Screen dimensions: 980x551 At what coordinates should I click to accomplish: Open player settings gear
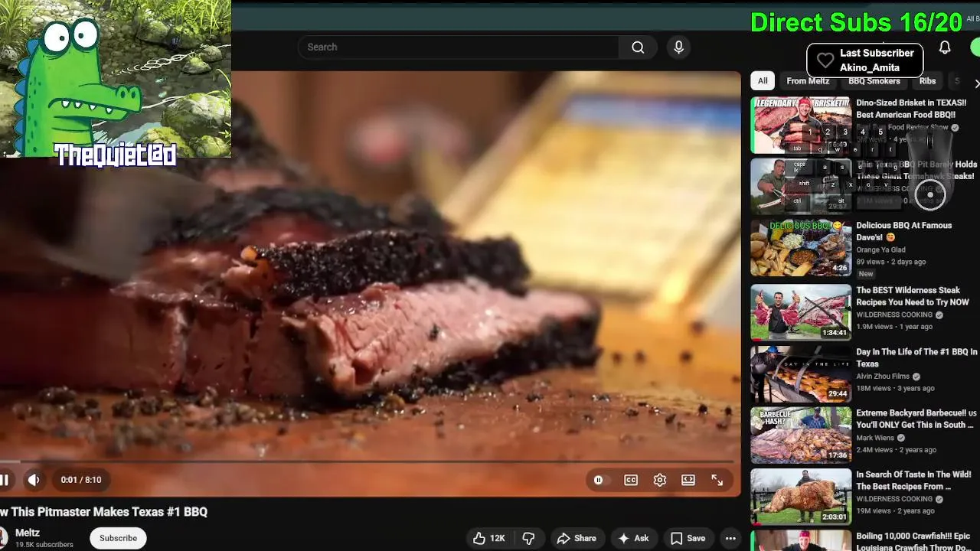tap(660, 480)
